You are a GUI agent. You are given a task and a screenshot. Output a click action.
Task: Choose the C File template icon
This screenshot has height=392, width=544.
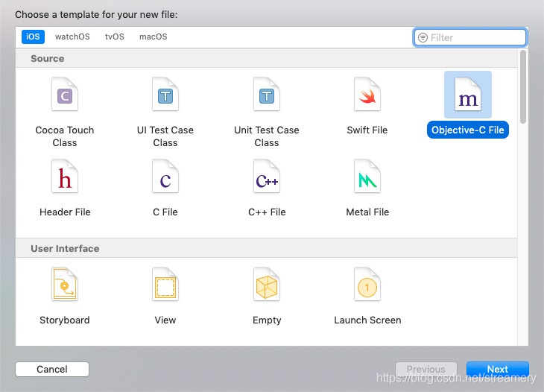[x=165, y=176]
